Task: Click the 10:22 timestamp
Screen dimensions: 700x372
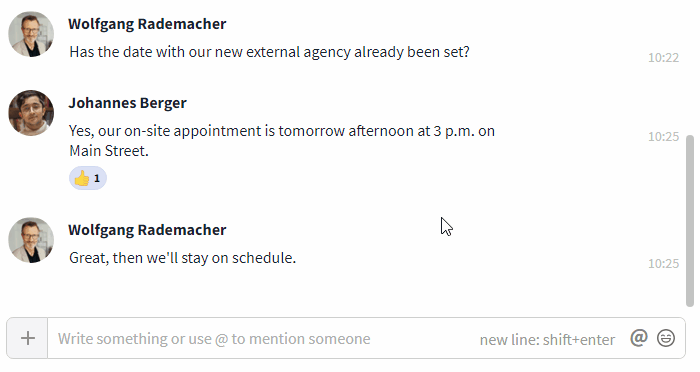Action: [663, 58]
